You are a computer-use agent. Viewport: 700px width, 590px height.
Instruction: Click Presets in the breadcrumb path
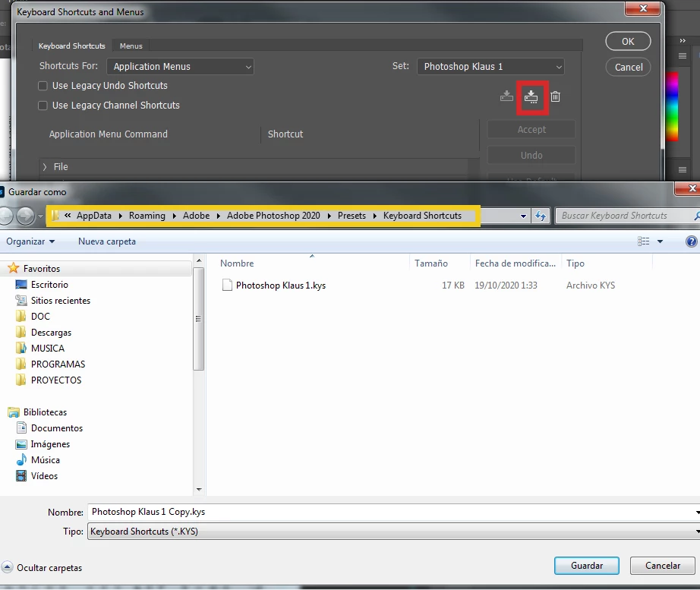(x=352, y=216)
